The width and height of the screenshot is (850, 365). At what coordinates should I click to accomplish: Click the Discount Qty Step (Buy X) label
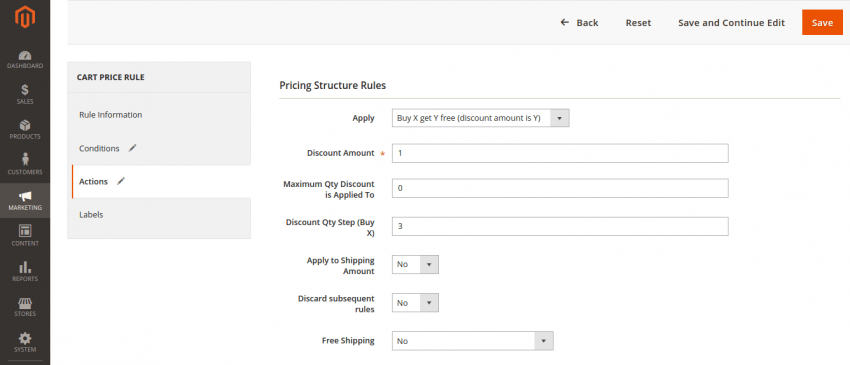point(330,228)
